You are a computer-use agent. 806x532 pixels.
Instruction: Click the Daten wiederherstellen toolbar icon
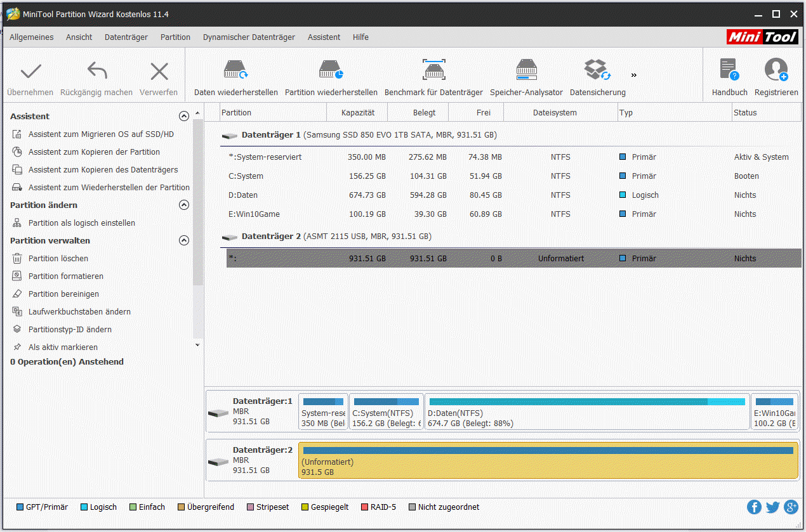point(235,70)
